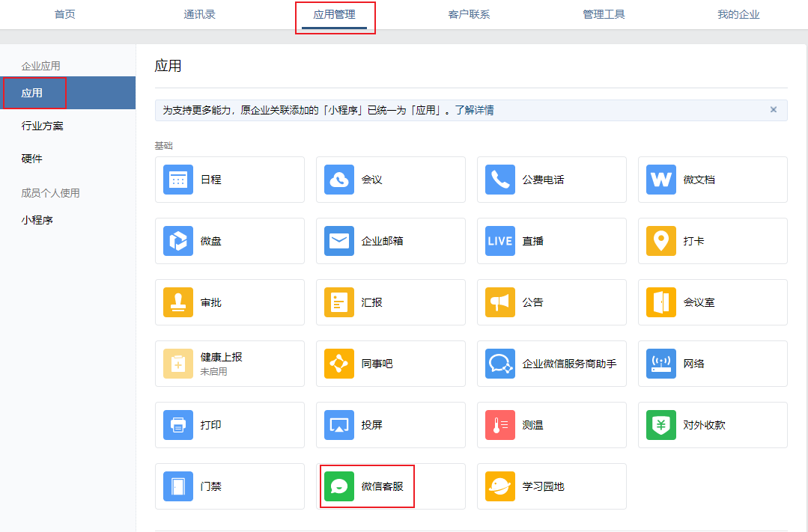
Task: Select the 微盘 drive icon
Action: [x=177, y=240]
